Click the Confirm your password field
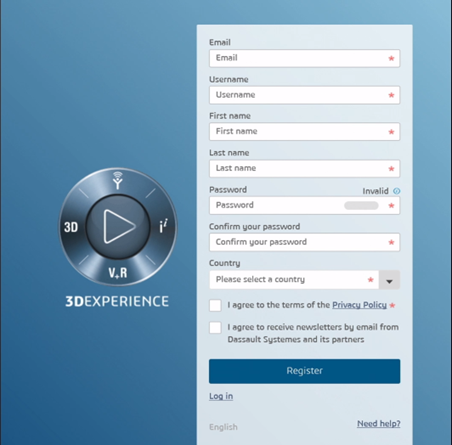This screenshot has width=452, height=445. click(304, 242)
